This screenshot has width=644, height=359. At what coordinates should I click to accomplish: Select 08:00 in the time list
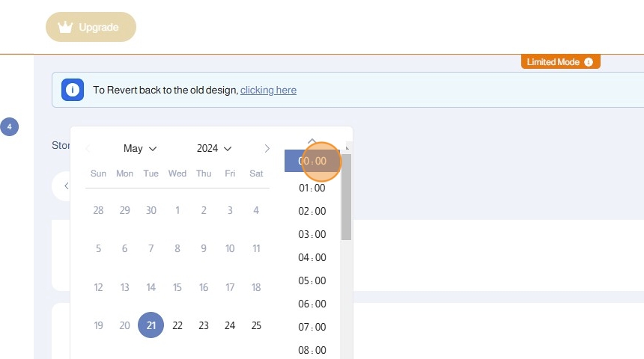(x=312, y=350)
